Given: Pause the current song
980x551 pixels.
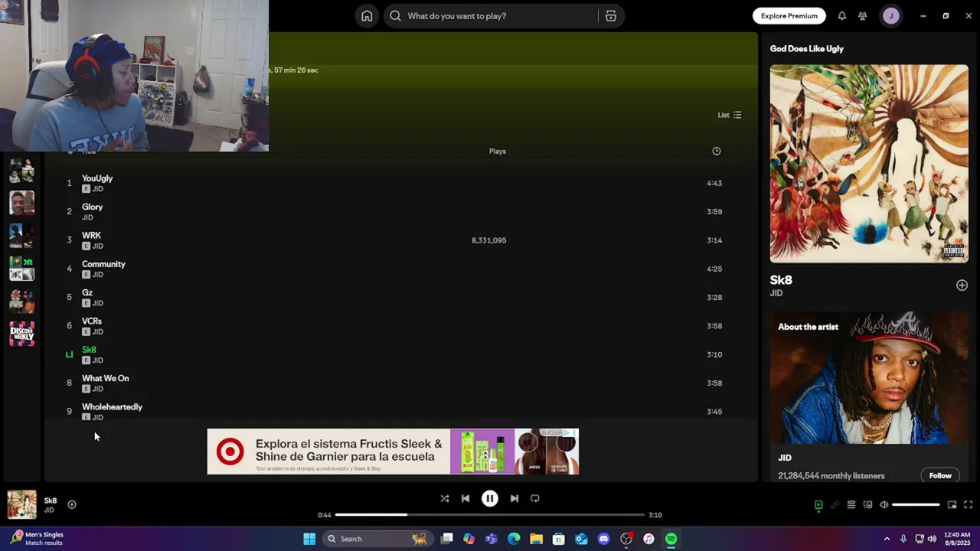Looking at the screenshot, I should pyautogui.click(x=490, y=499).
